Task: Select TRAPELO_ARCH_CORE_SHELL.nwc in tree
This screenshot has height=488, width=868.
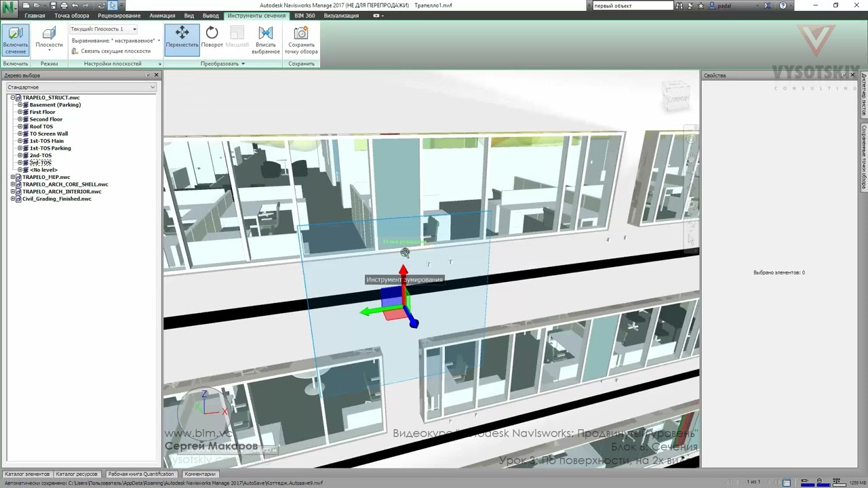Action: 65,184
